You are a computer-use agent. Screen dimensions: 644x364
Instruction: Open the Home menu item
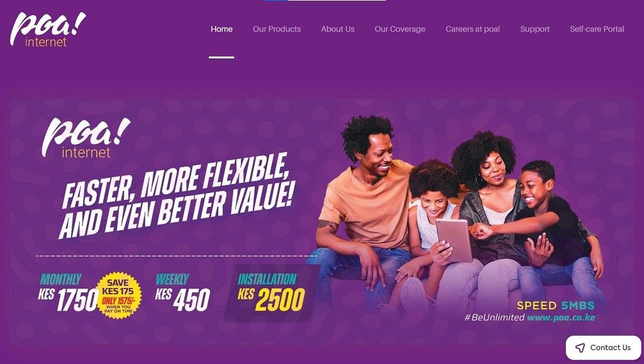coord(222,29)
